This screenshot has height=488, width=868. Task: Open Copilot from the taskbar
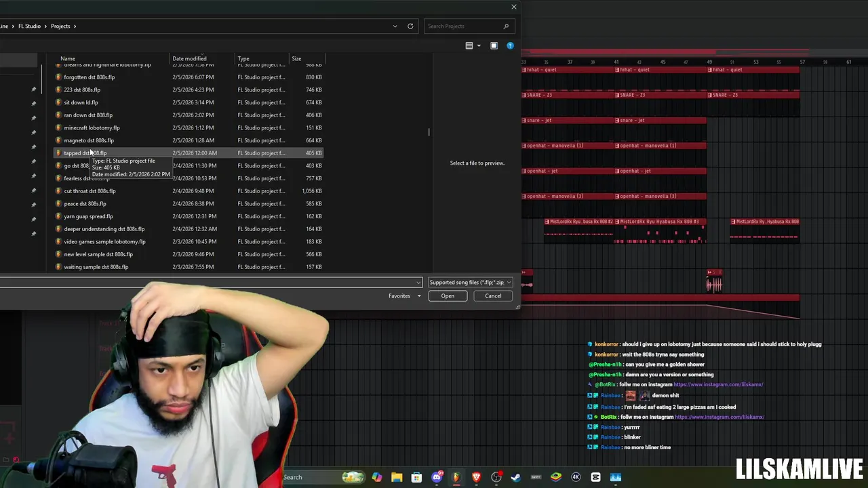pyautogui.click(x=377, y=477)
